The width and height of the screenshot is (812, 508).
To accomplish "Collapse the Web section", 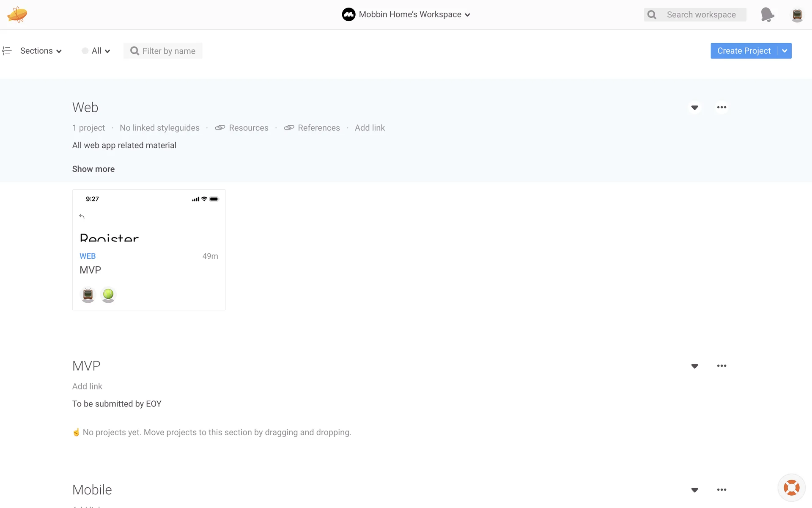I will (x=694, y=108).
